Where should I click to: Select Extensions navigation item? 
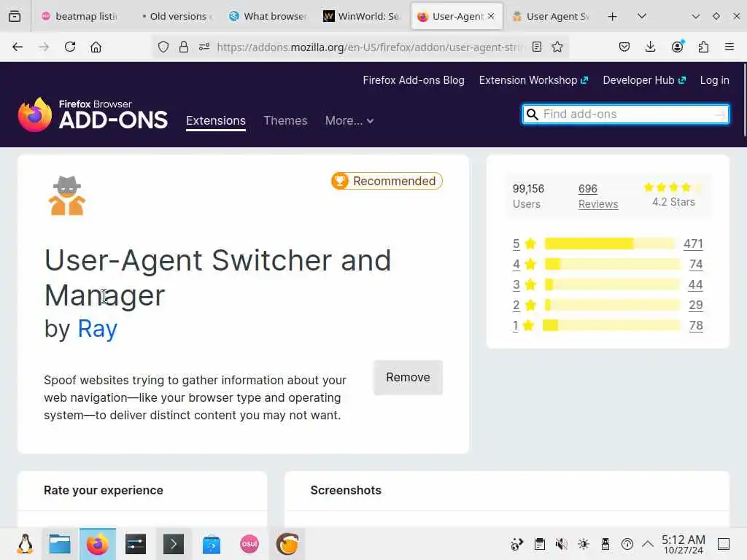216,120
